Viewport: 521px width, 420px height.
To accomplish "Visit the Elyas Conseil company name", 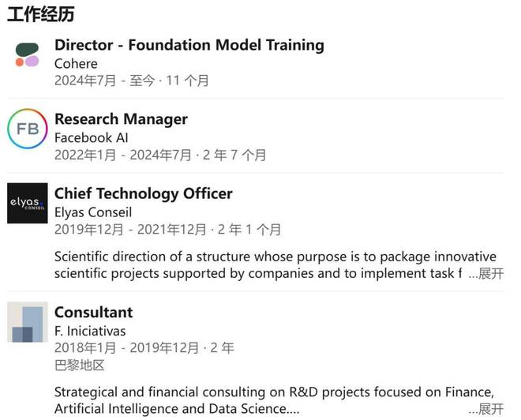I will pos(93,212).
